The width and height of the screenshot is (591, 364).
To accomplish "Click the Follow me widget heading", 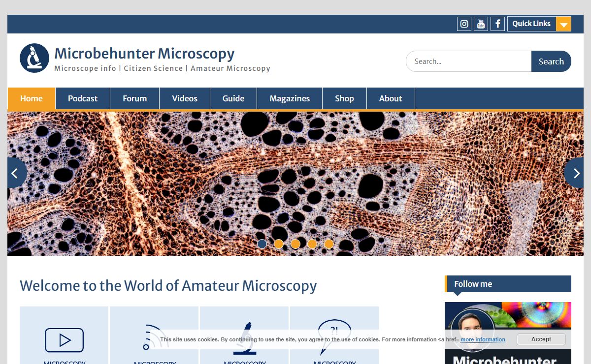I will pos(508,284).
